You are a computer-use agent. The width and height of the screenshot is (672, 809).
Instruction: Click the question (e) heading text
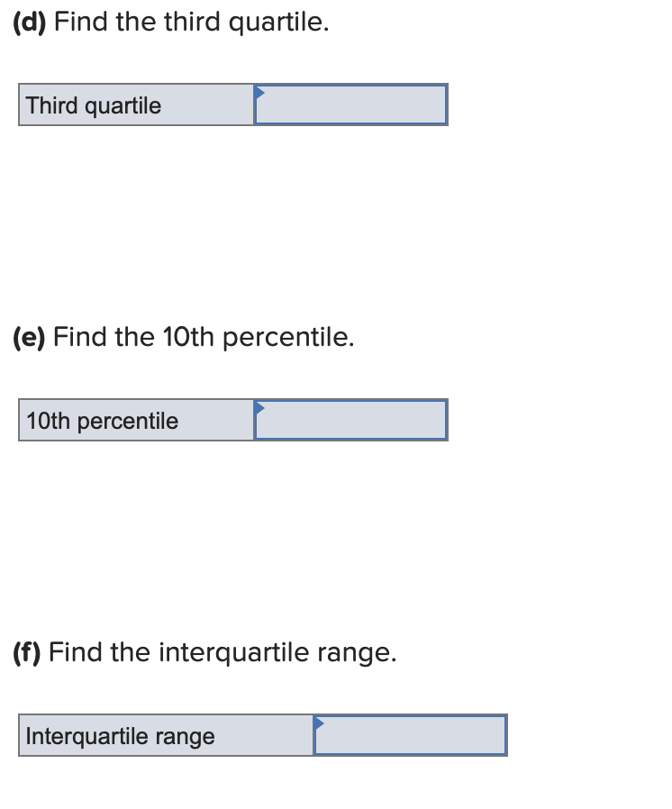click(182, 337)
